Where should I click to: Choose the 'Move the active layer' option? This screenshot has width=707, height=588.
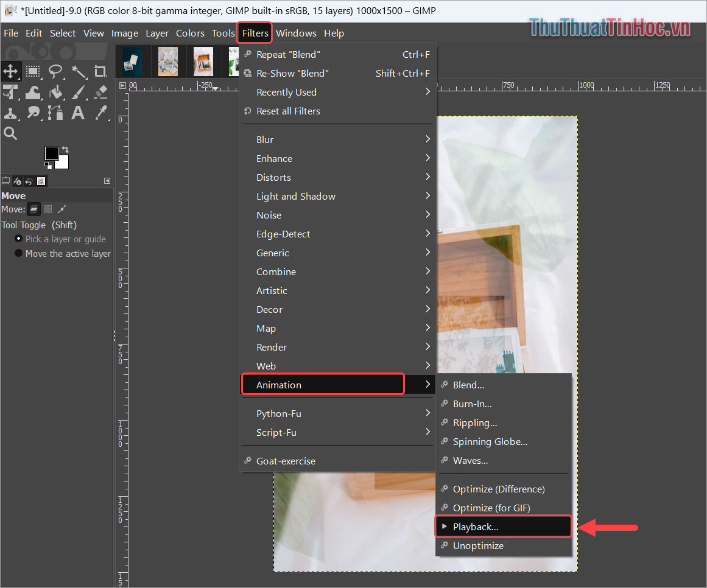(63, 253)
